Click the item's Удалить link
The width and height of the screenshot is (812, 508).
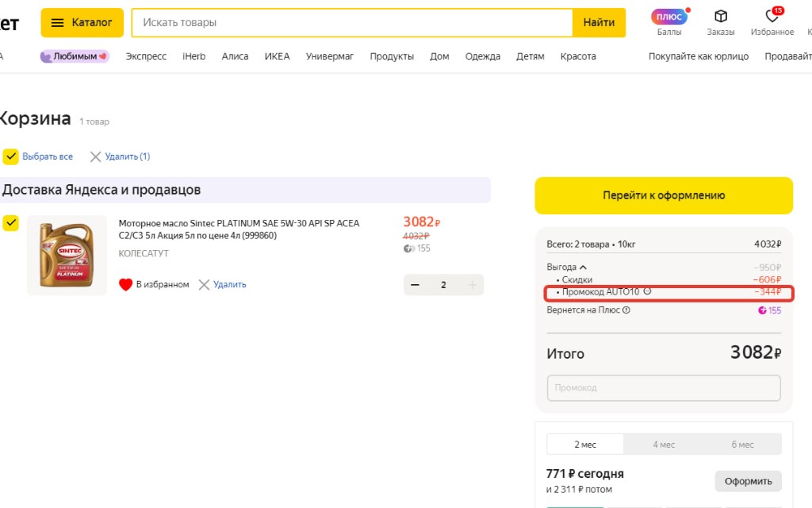[230, 285]
